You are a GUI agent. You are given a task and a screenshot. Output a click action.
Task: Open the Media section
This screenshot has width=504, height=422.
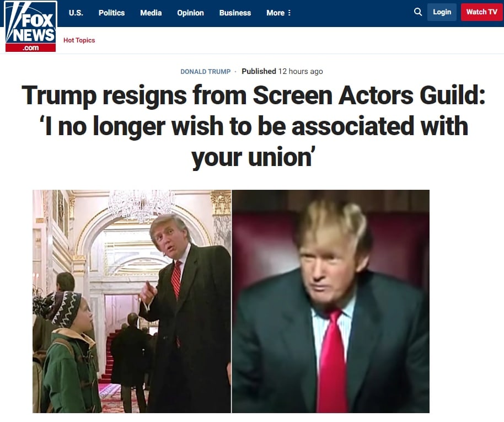(x=151, y=13)
